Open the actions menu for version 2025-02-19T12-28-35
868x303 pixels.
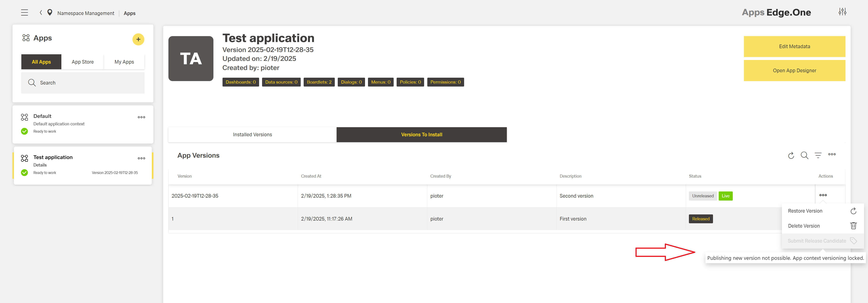[x=823, y=195]
